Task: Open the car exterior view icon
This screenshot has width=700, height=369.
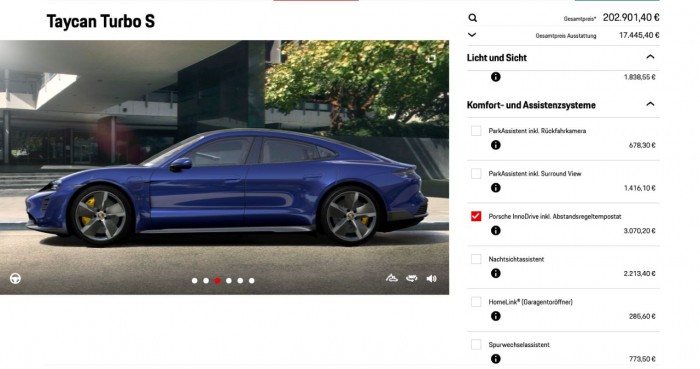Action: (392, 278)
